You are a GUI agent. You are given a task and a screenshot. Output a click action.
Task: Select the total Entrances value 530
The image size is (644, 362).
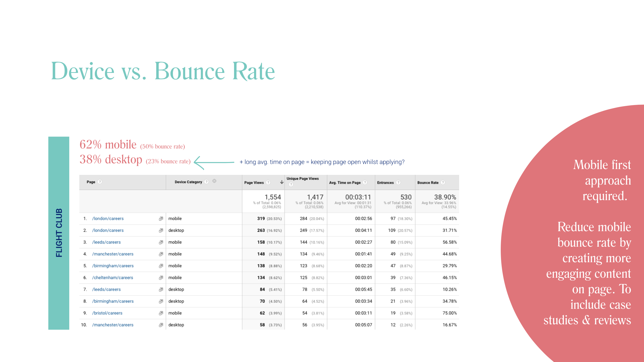pyautogui.click(x=406, y=197)
